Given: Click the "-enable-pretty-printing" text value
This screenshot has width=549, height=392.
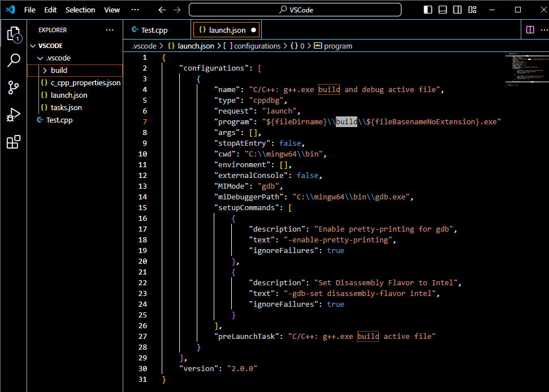Looking at the screenshot, I should click(x=338, y=240).
